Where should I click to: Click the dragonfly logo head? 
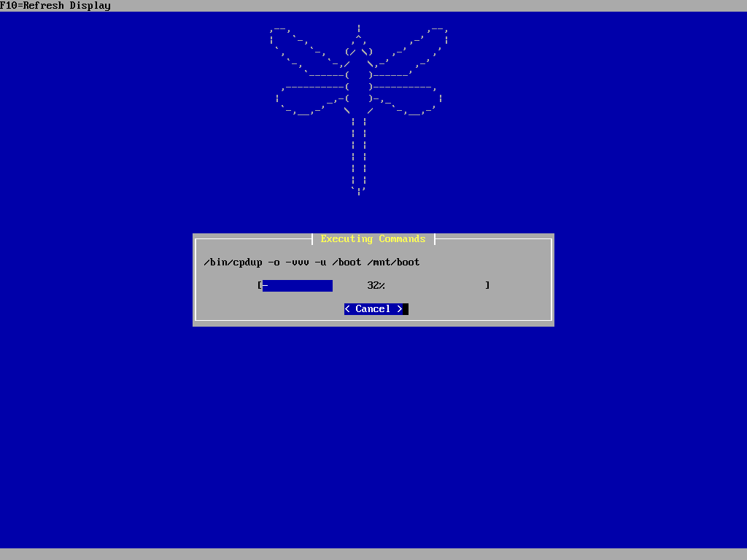point(359,51)
